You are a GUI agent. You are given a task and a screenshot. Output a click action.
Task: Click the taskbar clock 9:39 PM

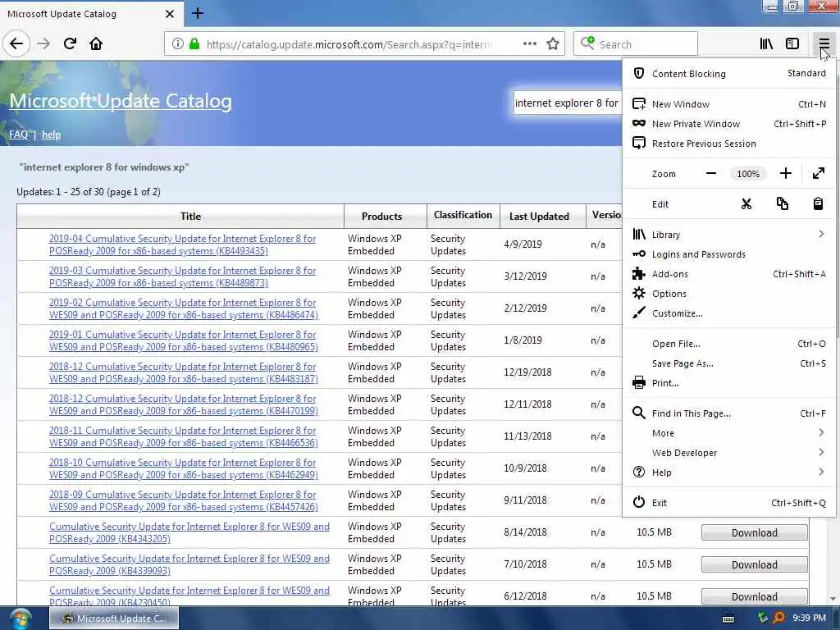pyautogui.click(x=809, y=619)
